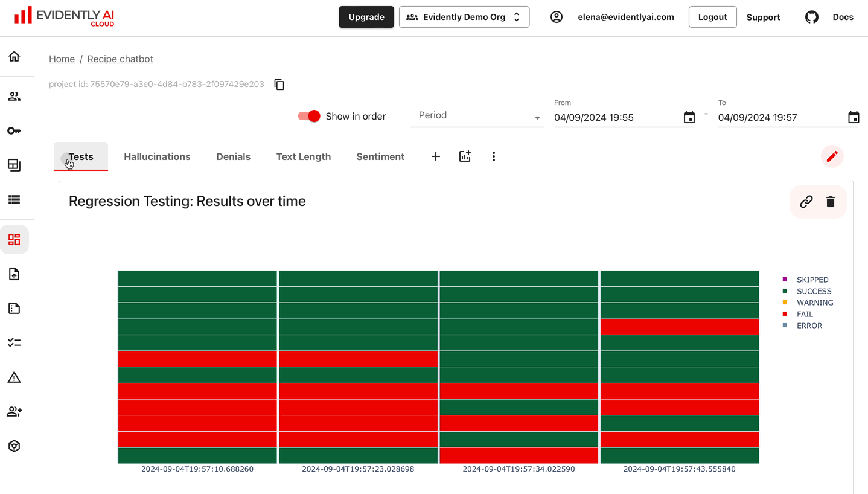Expand the Period dropdown
Viewport: 868px width, 494px height.
[x=477, y=115]
